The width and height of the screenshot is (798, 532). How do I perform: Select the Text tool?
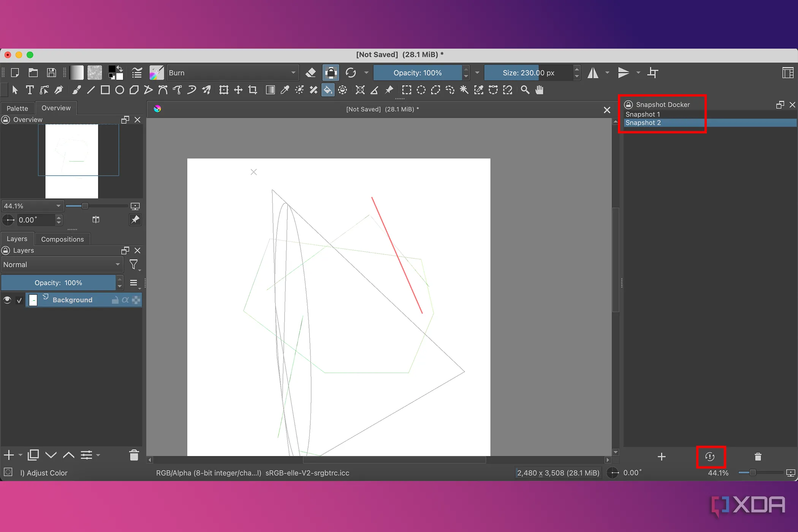coord(30,90)
